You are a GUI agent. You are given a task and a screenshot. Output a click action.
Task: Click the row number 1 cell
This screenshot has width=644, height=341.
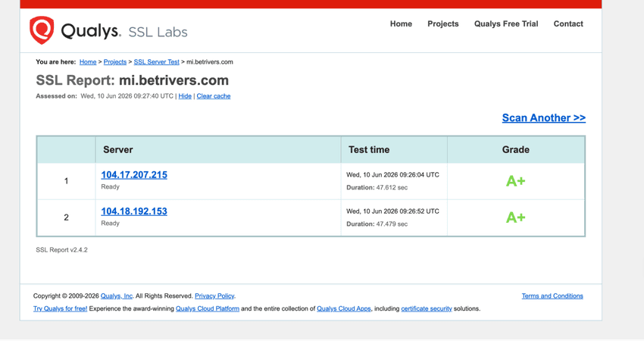point(66,181)
